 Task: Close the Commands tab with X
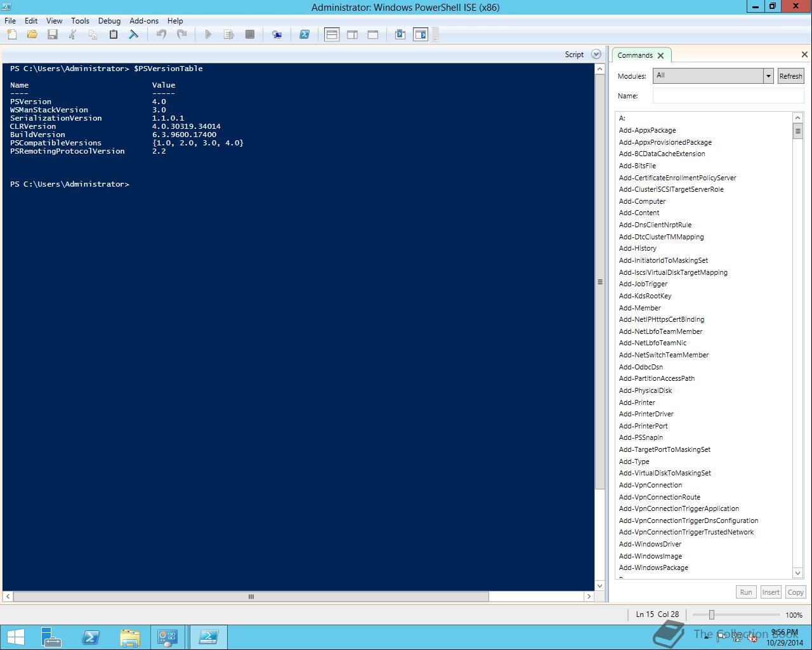[660, 56]
